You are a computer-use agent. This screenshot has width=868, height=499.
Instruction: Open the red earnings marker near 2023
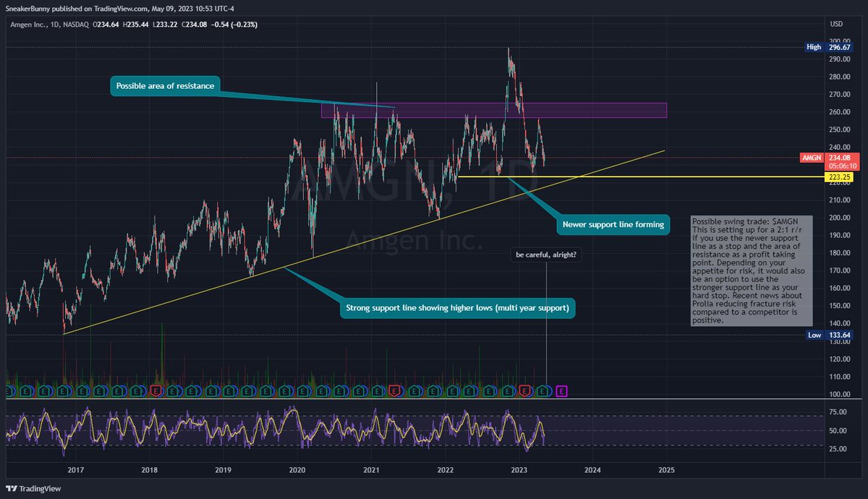click(526, 391)
